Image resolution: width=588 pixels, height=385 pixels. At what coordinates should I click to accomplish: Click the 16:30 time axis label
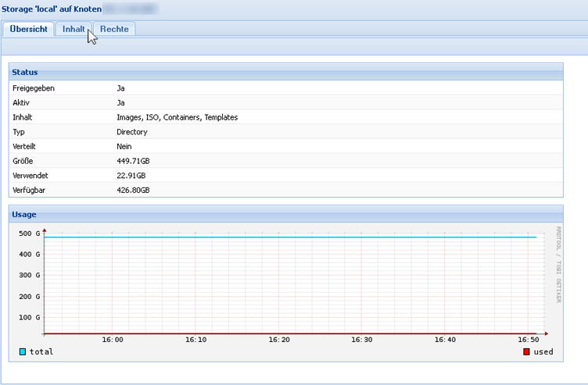[362, 340]
